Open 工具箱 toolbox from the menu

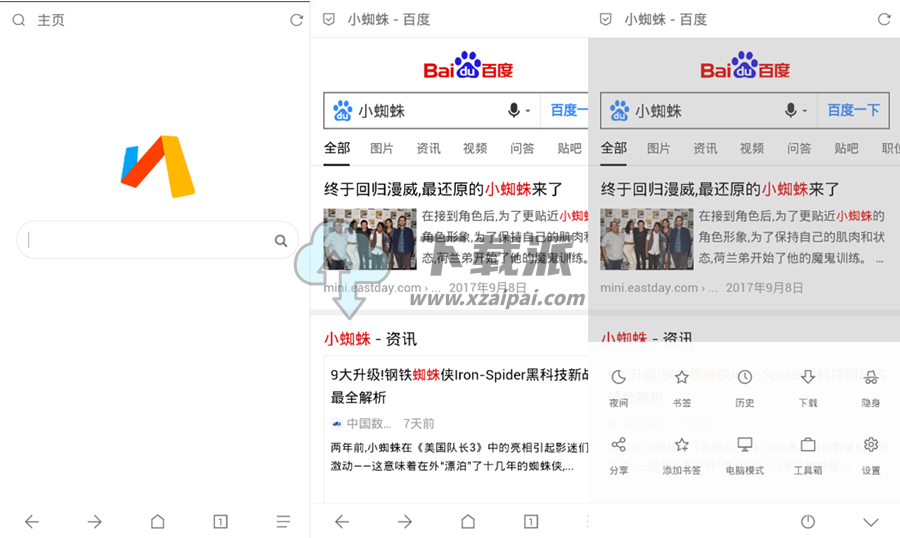[808, 455]
